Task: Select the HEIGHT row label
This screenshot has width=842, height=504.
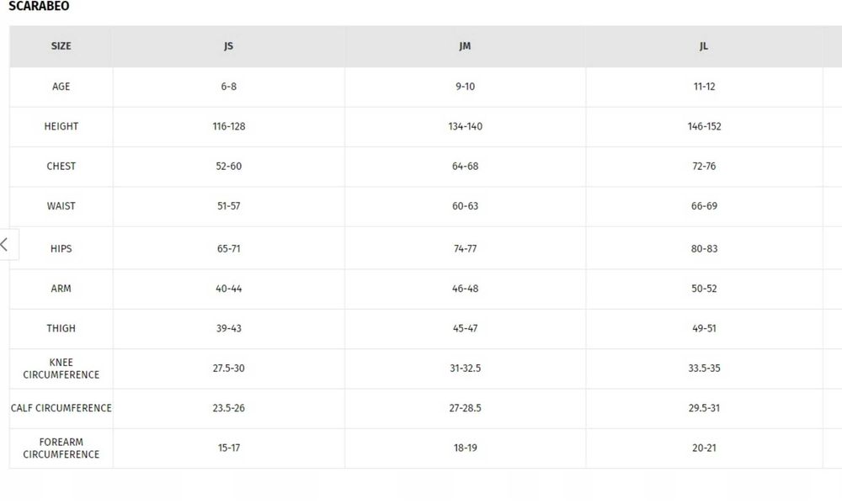Action: [61, 126]
